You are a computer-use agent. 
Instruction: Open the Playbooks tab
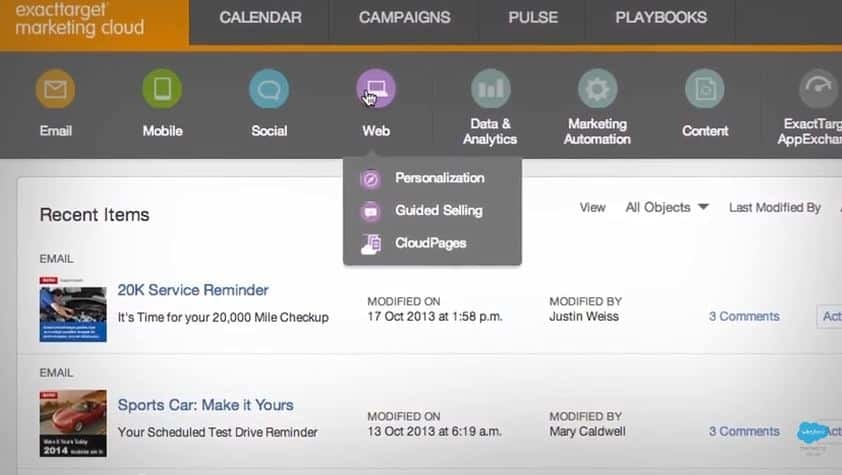(x=661, y=18)
